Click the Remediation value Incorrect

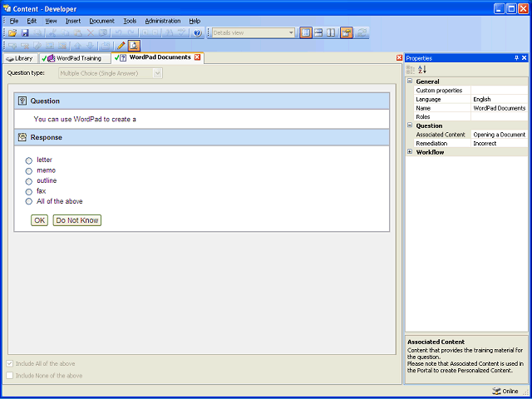[x=485, y=143]
